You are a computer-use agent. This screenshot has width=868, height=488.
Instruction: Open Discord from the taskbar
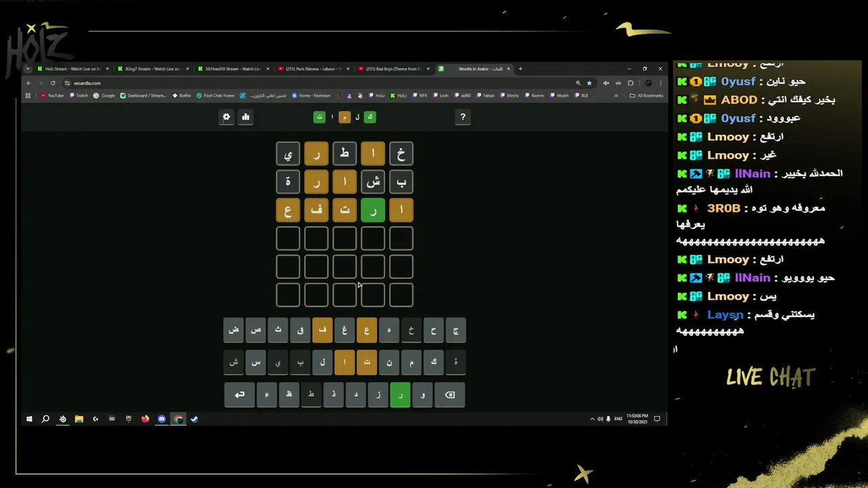[161, 419]
